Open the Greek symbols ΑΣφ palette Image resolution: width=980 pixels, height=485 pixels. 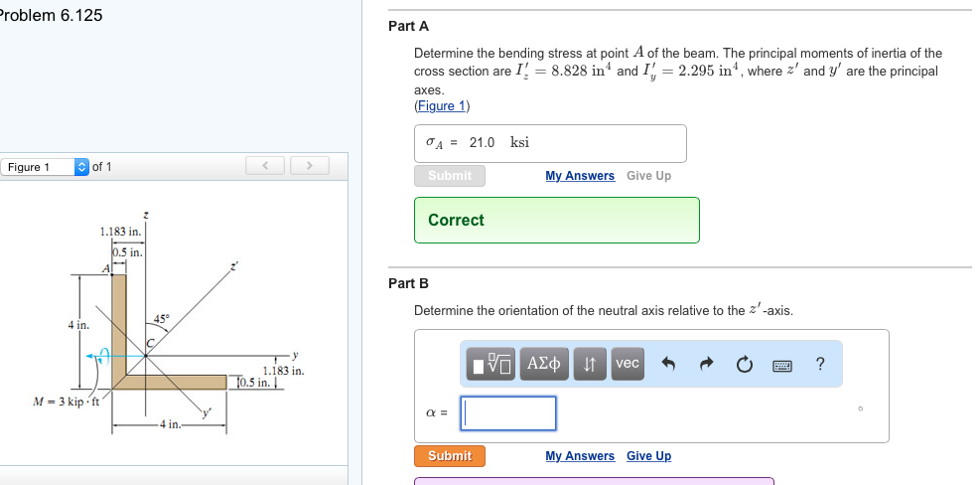tap(544, 364)
